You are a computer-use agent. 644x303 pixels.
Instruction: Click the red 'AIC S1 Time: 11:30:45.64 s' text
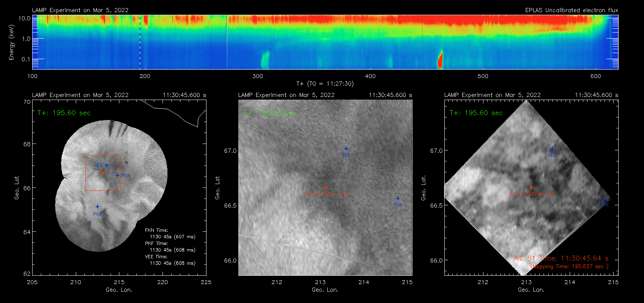click(x=561, y=258)
